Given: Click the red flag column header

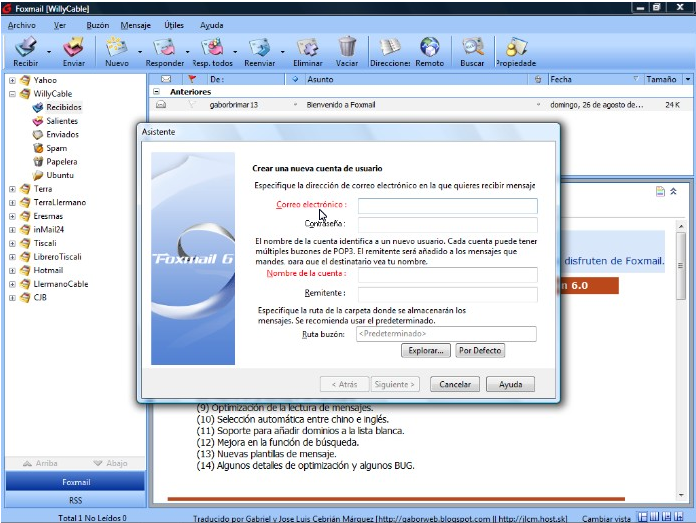Looking at the screenshot, I should pos(192,79).
